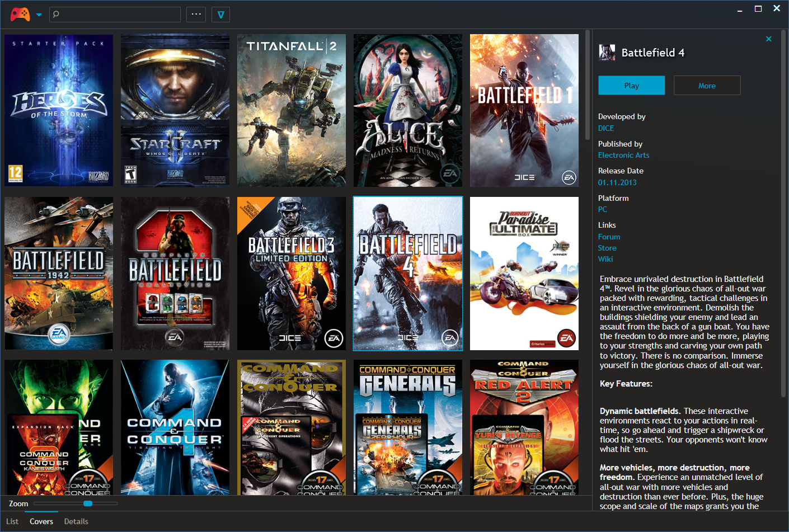Click the description panel scrollbar

[783, 213]
